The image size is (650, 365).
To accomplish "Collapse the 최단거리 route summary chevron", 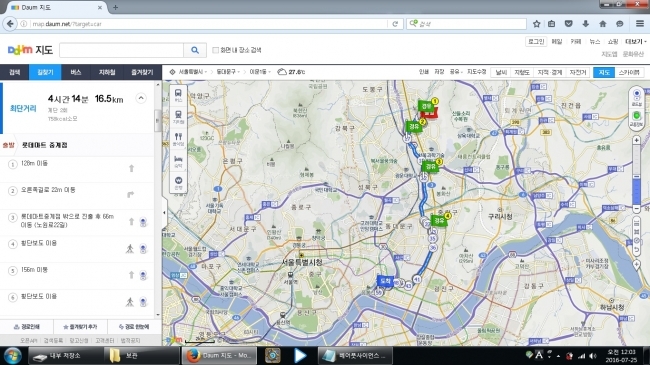I will tap(141, 98).
